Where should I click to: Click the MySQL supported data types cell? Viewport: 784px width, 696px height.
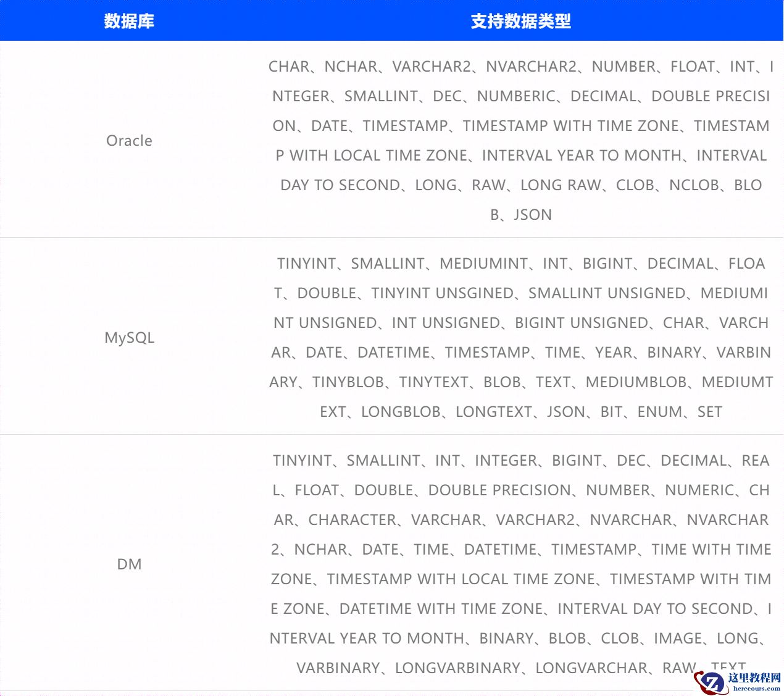[521, 337]
